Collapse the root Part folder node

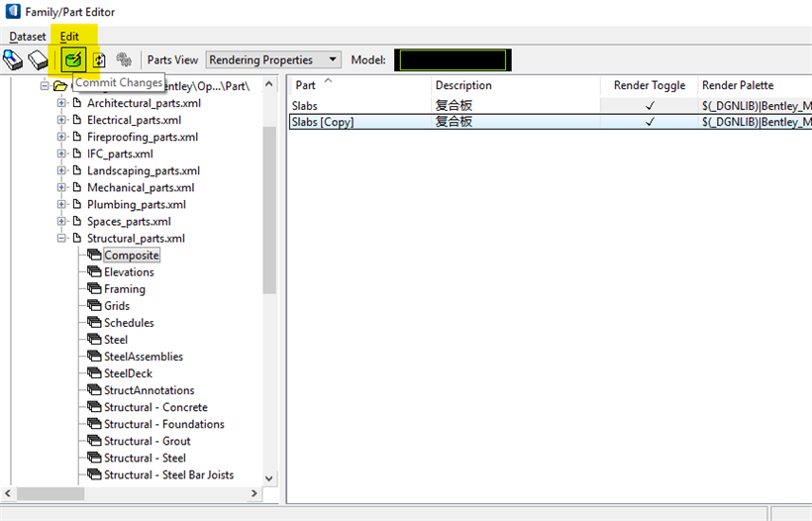click(45, 86)
